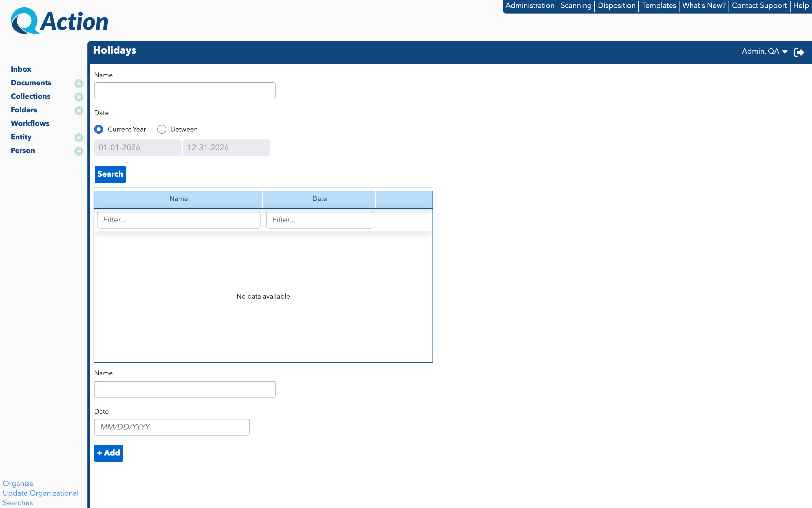The width and height of the screenshot is (812, 508).
Task: Open Folders in the sidebar
Action: click(24, 110)
